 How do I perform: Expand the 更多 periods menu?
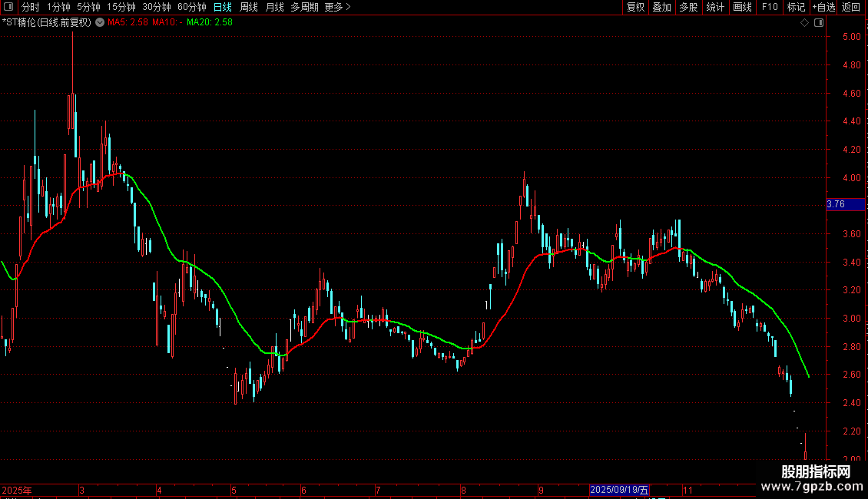coord(337,7)
